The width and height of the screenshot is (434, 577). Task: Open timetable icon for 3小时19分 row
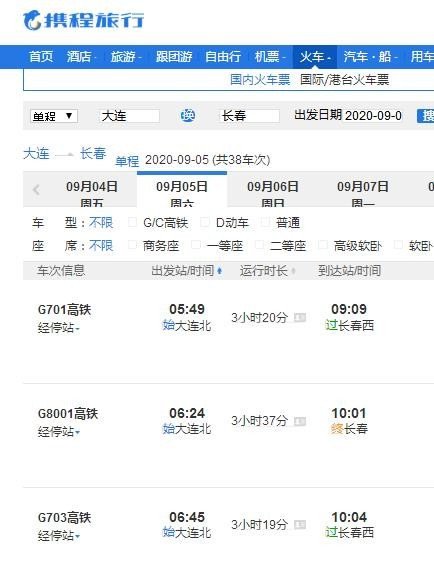tap(300, 524)
